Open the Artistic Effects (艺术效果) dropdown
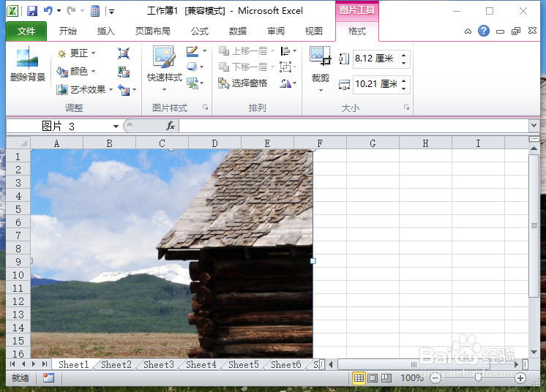This screenshot has width=546, height=392. 85,90
